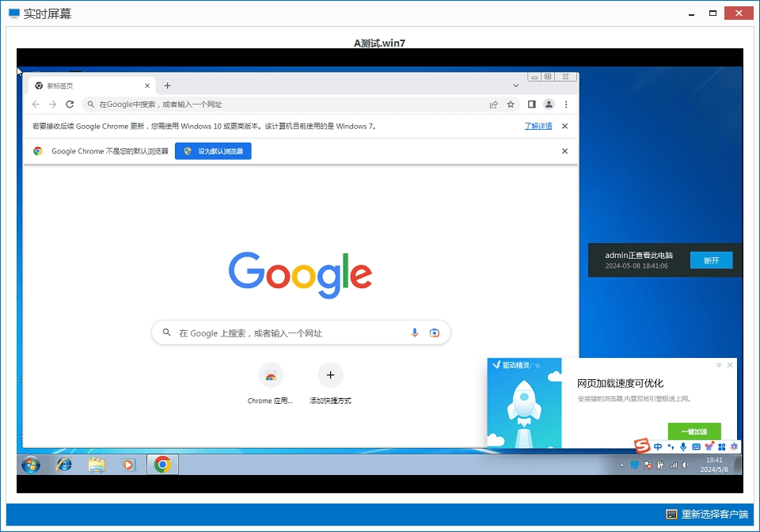Show hidden tray icons arrow
Screen dimensions: 760x532
tap(622, 465)
